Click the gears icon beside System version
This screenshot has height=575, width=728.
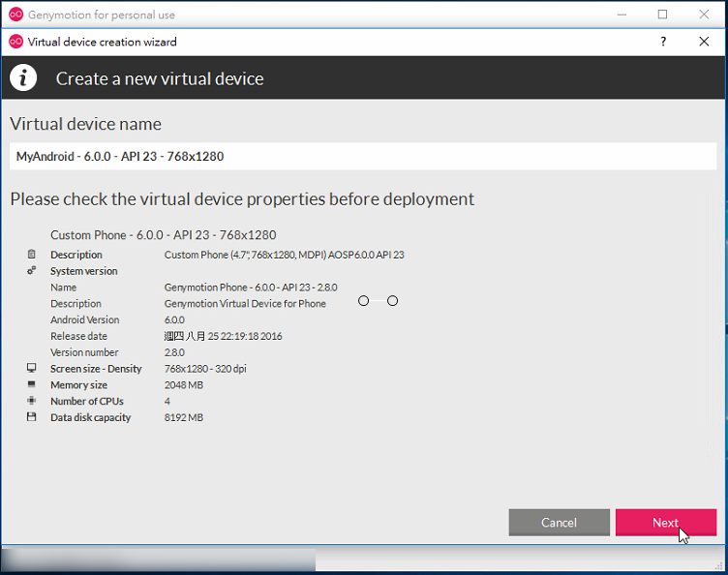click(x=31, y=270)
